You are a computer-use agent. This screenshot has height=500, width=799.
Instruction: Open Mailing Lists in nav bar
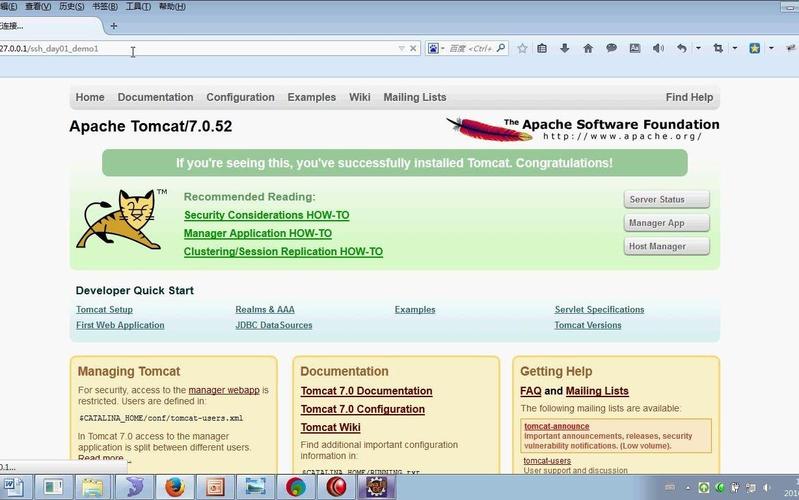coord(415,97)
